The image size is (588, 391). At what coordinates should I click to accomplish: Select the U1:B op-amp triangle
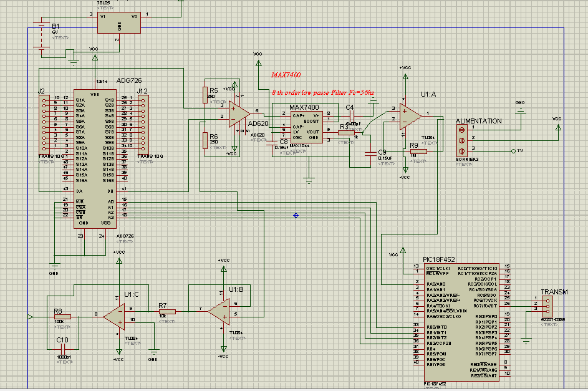(219, 312)
